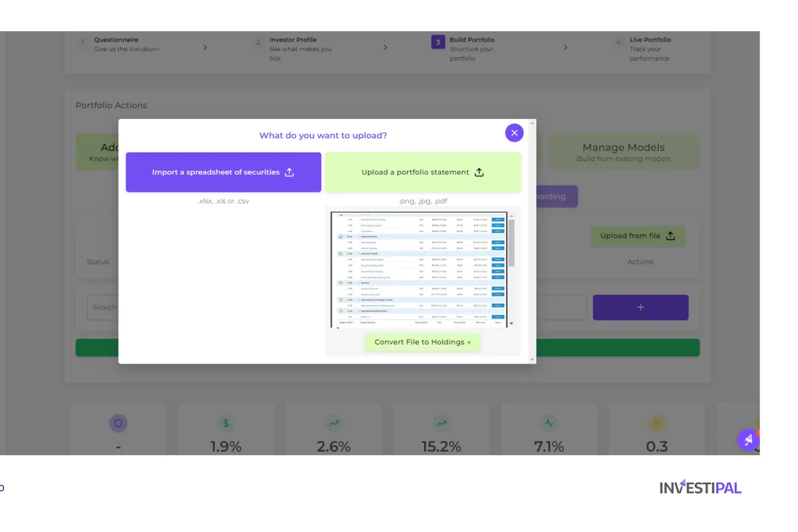Click the InvestiPal logo
Image resolution: width=798 pixels, height=532 pixels.
pyautogui.click(x=700, y=487)
